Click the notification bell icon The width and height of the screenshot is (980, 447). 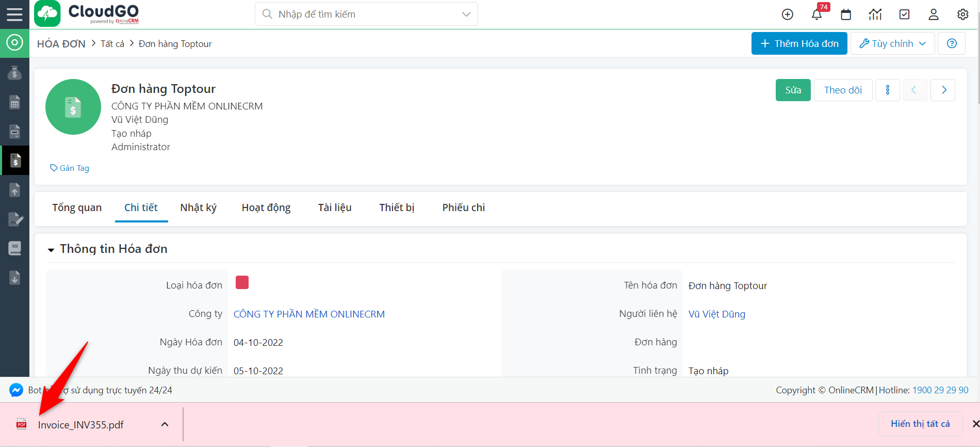pos(816,14)
